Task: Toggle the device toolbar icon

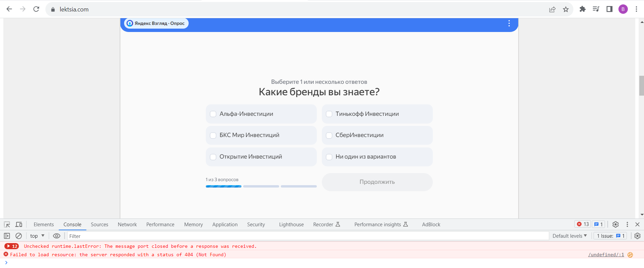Action: coord(19,225)
